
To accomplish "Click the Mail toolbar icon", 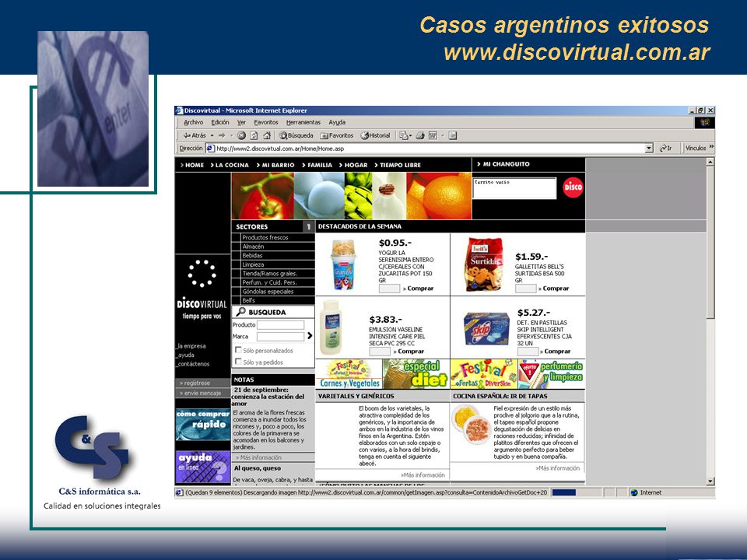I will (403, 135).
